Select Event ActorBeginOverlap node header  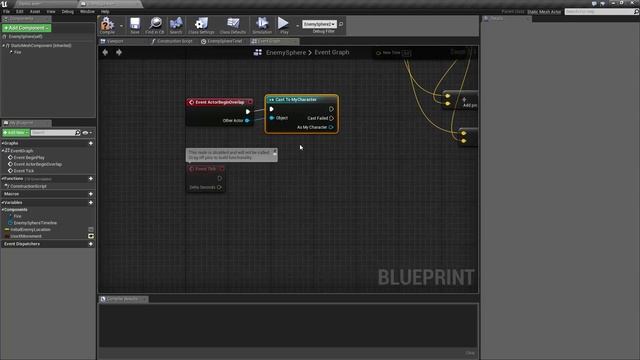(x=220, y=102)
